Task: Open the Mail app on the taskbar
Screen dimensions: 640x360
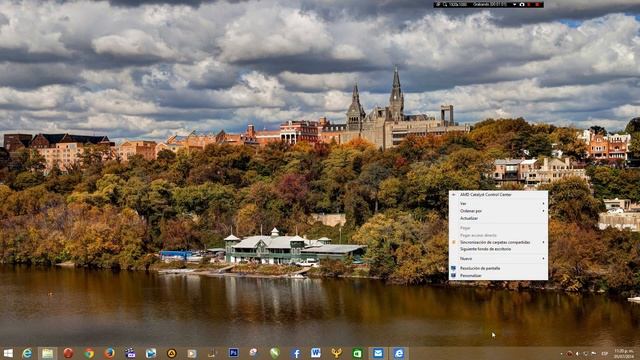Action: point(378,353)
